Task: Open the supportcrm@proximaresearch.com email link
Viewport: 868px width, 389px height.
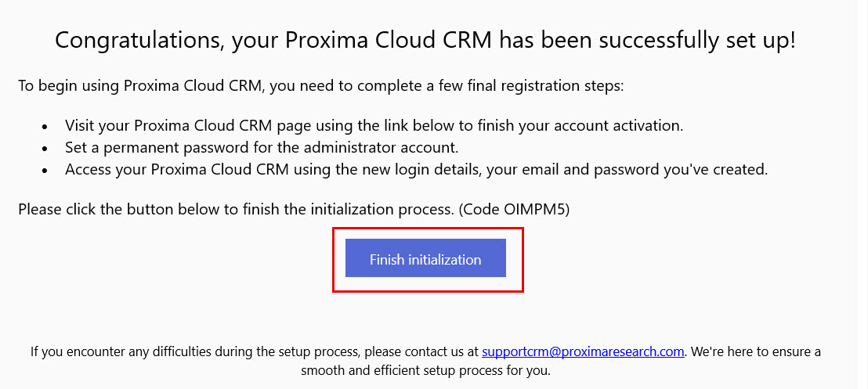Action: pos(583,351)
